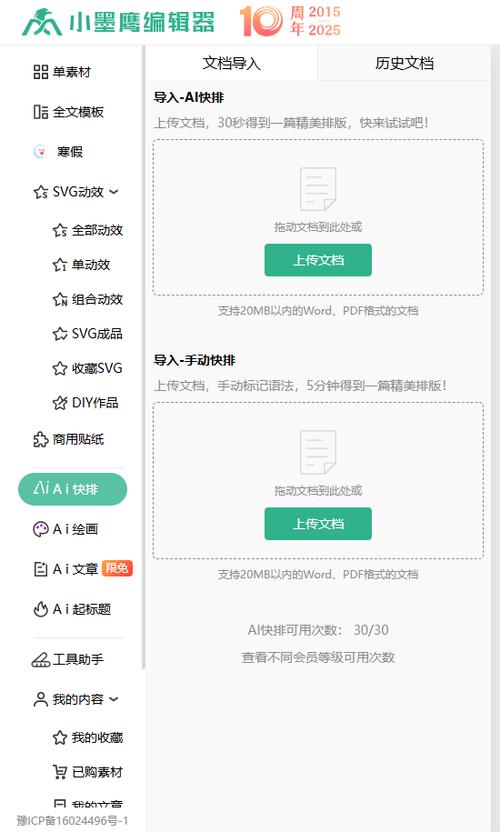Click the DIY作品 sparkle star icon
Viewport: 500px width, 832px height.
60,403
